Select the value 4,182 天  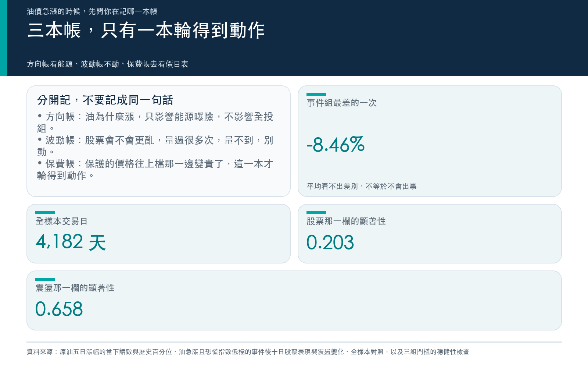point(71,242)
